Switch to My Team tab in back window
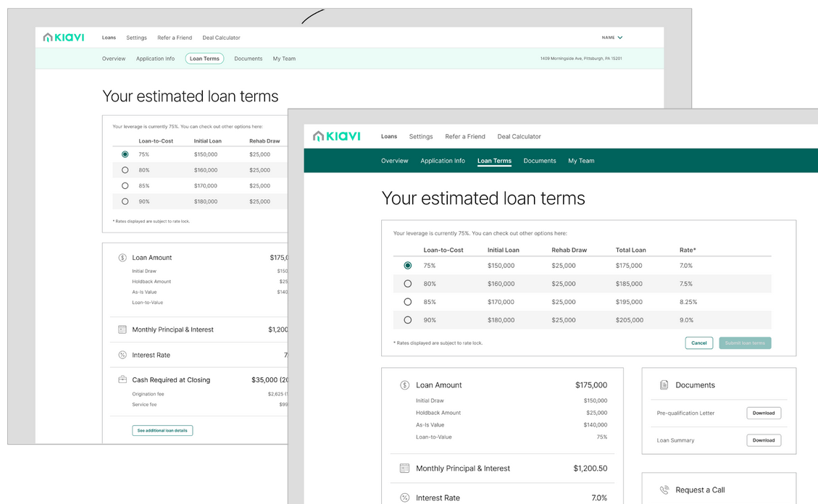 tap(284, 59)
